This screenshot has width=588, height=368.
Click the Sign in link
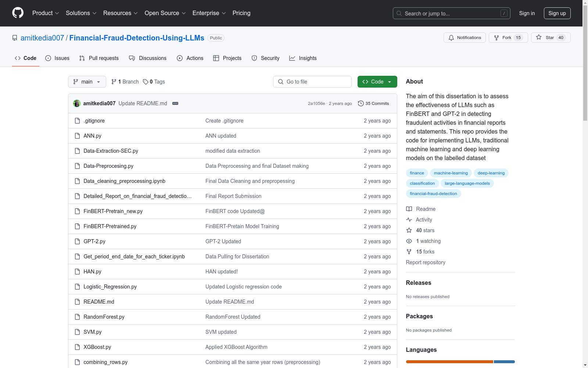click(527, 13)
